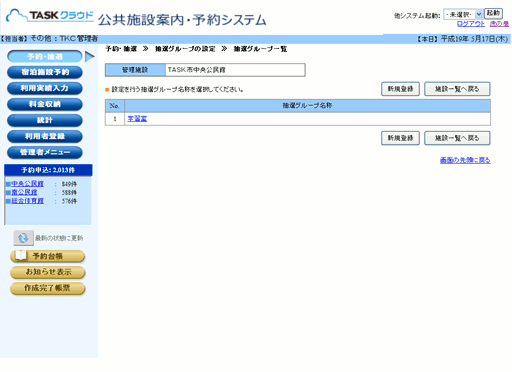The width and height of the screenshot is (512, 372).
Task: Open the 学習室 lottery group link
Action: pyautogui.click(x=137, y=119)
